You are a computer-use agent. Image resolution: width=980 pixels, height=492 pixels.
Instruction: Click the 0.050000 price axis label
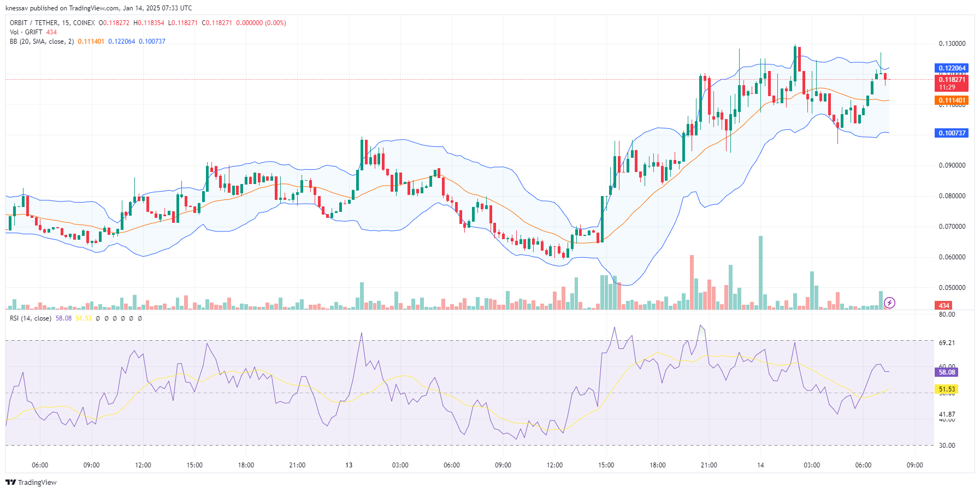tap(952, 288)
